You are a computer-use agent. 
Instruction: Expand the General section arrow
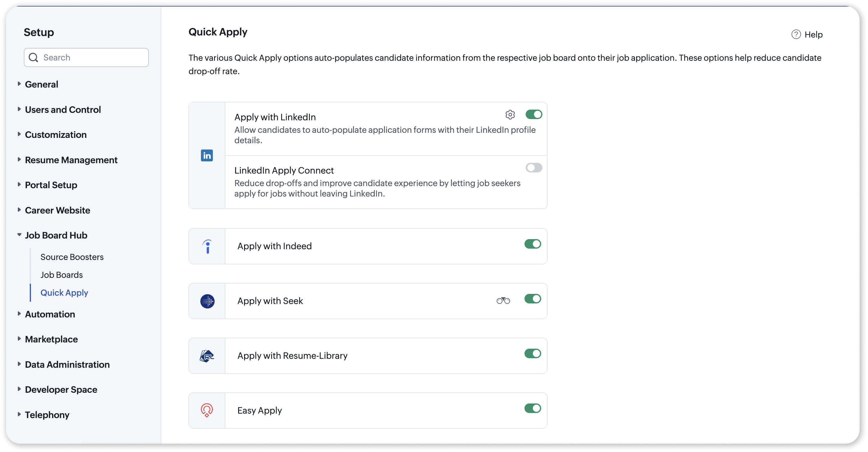pyautogui.click(x=19, y=84)
